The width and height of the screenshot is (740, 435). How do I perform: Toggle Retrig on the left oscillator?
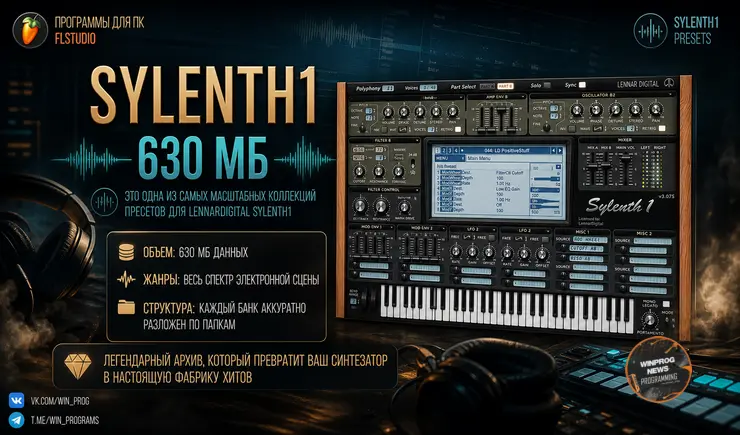pos(458,129)
